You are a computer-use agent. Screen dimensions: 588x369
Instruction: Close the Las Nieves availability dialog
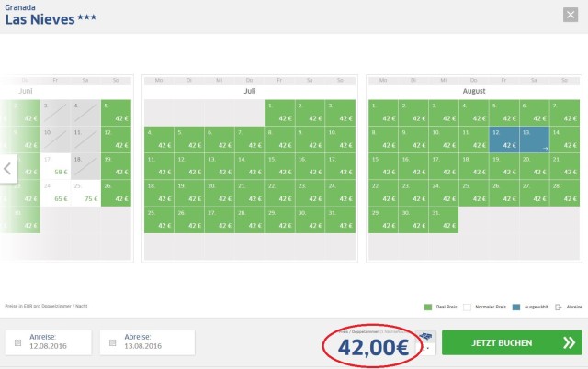coord(570,15)
